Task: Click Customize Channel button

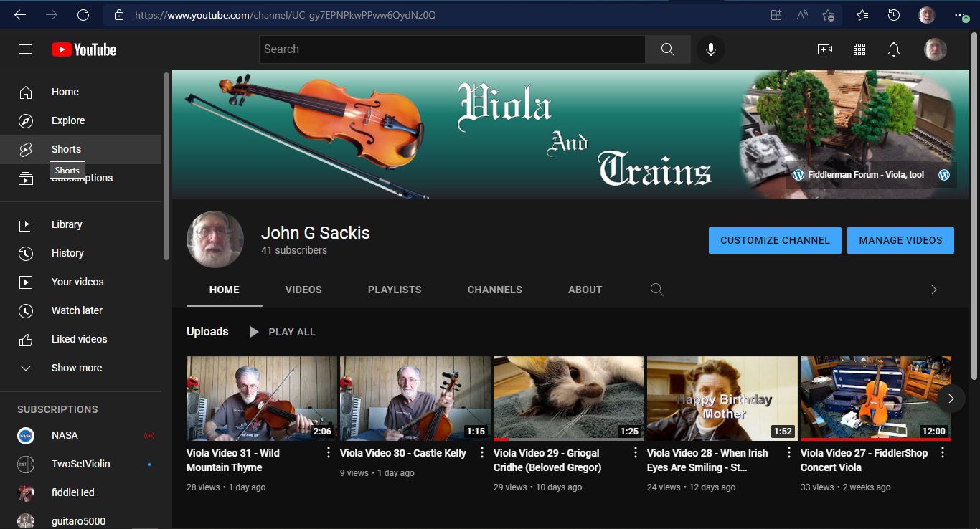Action: pyautogui.click(x=775, y=240)
